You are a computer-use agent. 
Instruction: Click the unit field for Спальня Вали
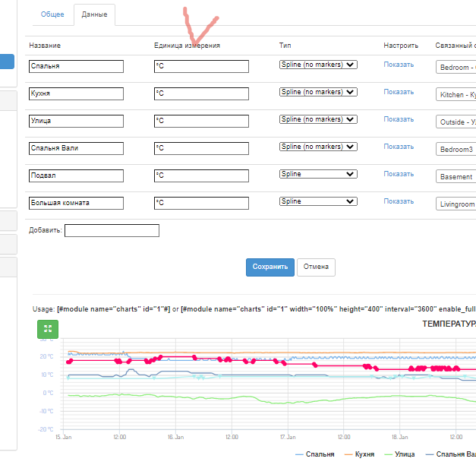[200, 149]
